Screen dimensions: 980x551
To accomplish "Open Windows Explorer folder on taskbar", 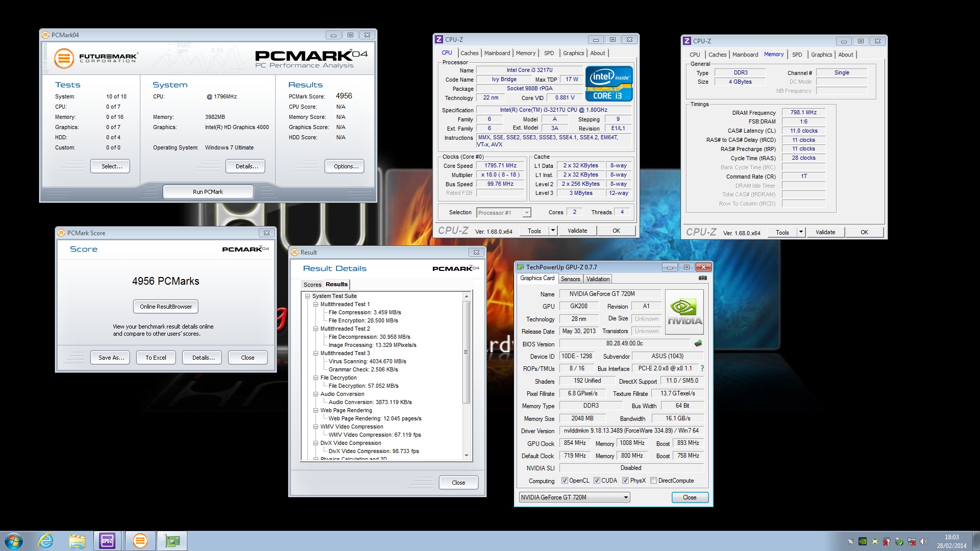I will [77, 541].
